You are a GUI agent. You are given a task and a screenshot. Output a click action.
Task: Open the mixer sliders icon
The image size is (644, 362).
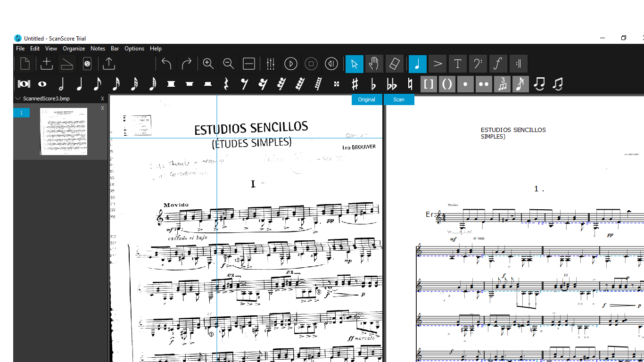(x=271, y=64)
